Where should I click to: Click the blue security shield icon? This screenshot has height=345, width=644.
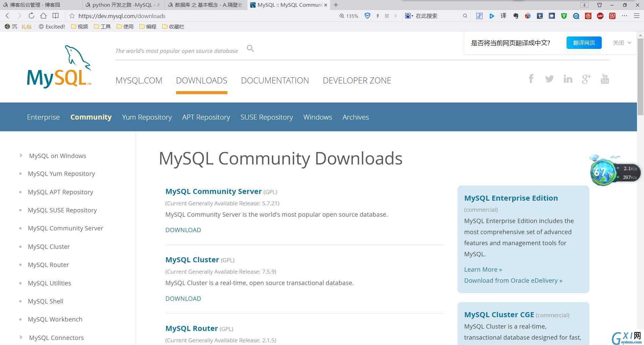[367, 16]
